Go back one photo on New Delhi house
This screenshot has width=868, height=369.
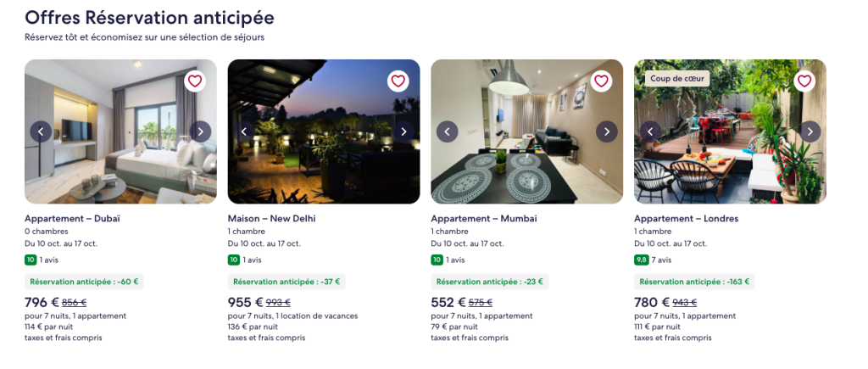[x=244, y=131]
